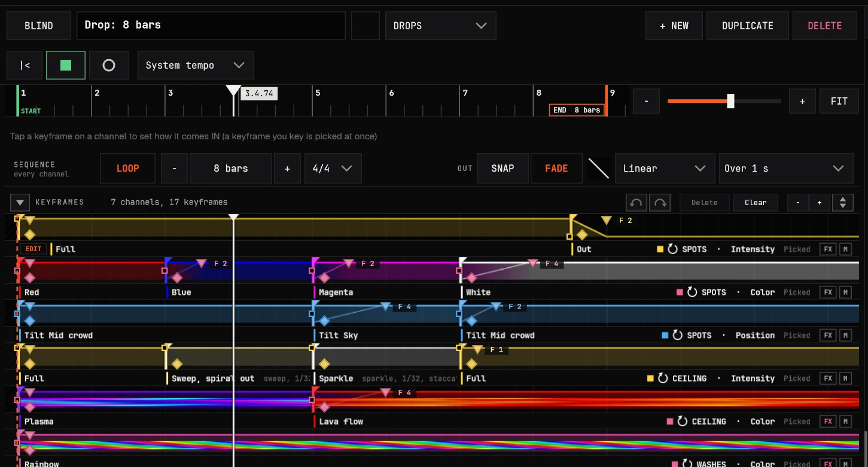
Task: Click the loop icon on SPOTS Position row
Action: coord(678,335)
